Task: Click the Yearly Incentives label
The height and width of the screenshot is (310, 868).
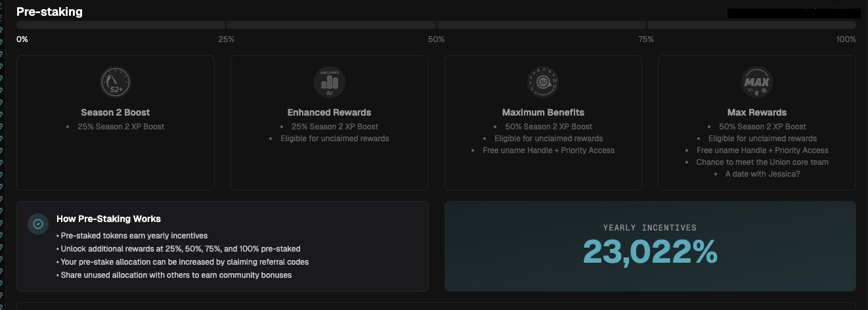Action: click(x=650, y=228)
